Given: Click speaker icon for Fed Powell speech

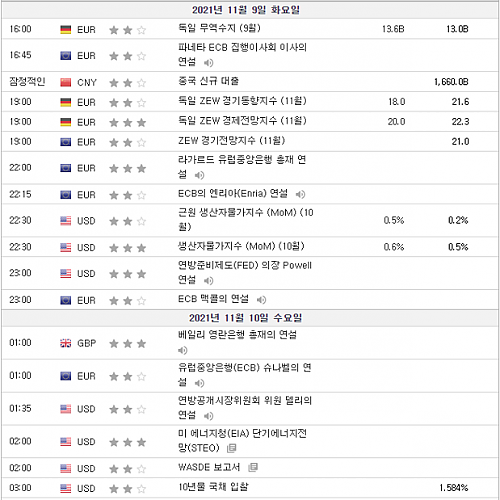Looking at the screenshot, I should tap(209, 281).
